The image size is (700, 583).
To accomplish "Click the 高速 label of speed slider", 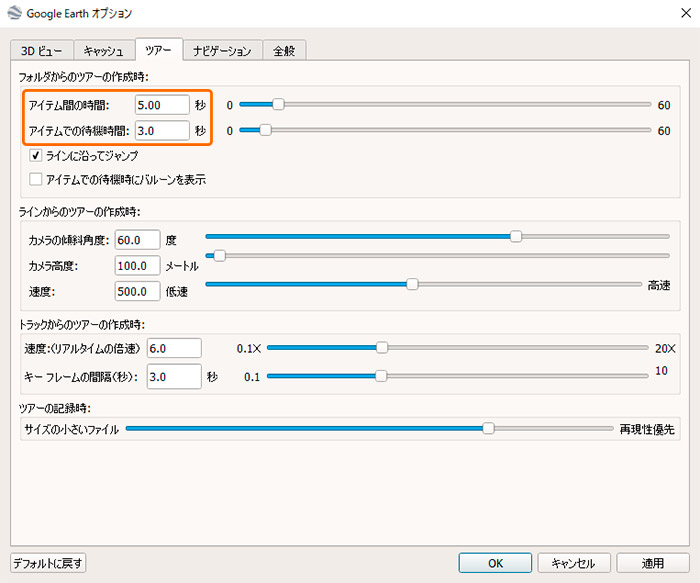I will (x=659, y=285).
